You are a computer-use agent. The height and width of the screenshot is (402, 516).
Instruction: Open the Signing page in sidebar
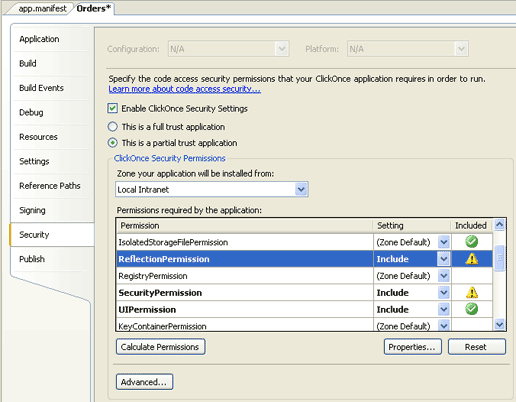point(32,210)
